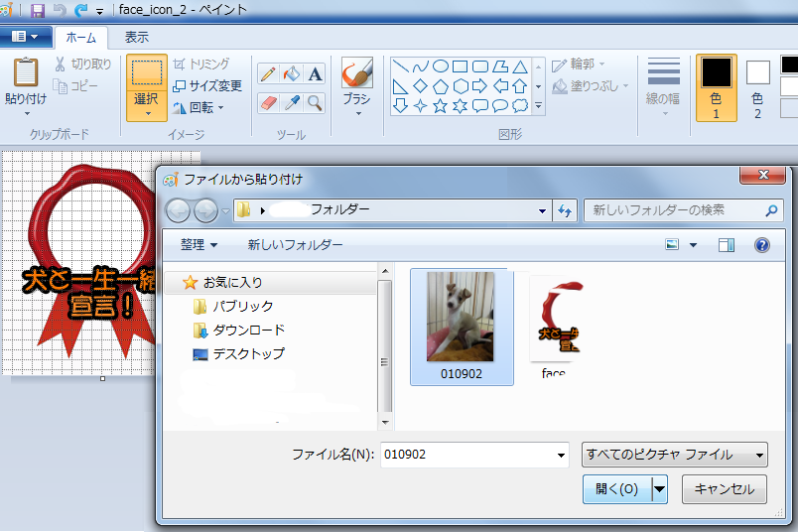Switch to the 表示 ribbon tab
Image resolution: width=798 pixels, height=532 pixels.
pyautogui.click(x=137, y=38)
